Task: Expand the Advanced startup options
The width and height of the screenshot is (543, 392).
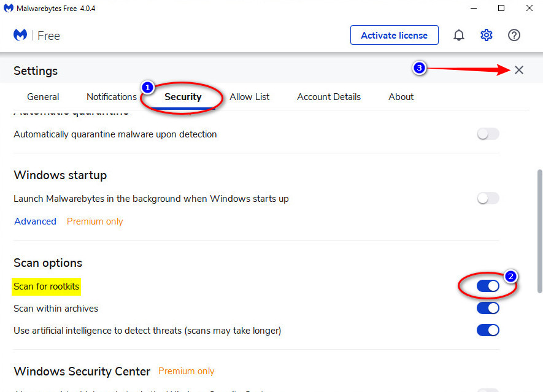Action: 35,221
